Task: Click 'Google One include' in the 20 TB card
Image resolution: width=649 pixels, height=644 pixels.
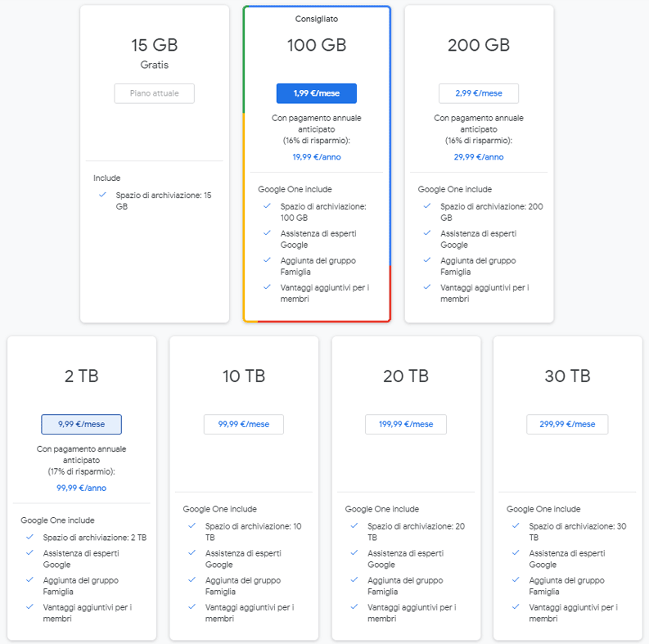Action: click(382, 509)
